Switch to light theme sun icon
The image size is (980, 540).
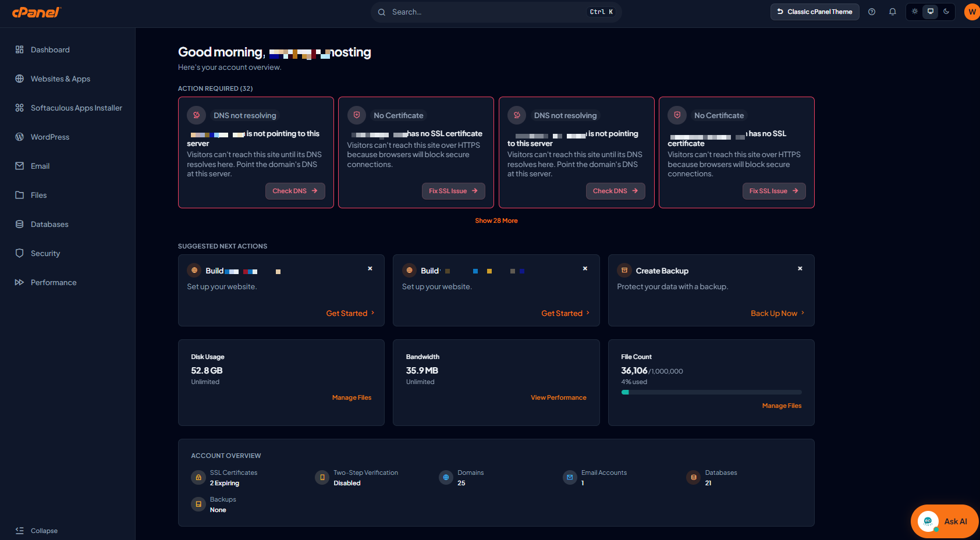coord(915,12)
